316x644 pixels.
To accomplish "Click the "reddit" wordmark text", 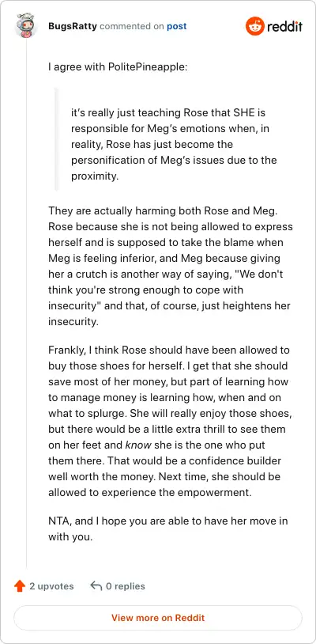I will click(284, 27).
